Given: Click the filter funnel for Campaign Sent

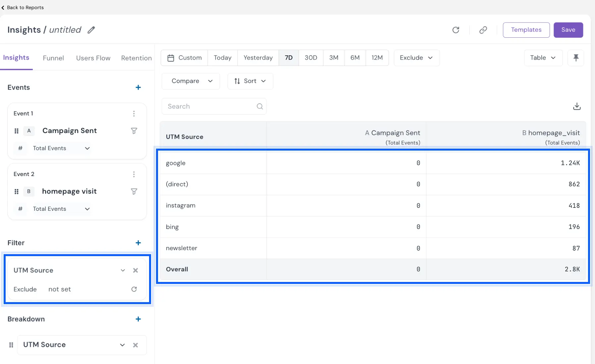Looking at the screenshot, I should coord(134,131).
